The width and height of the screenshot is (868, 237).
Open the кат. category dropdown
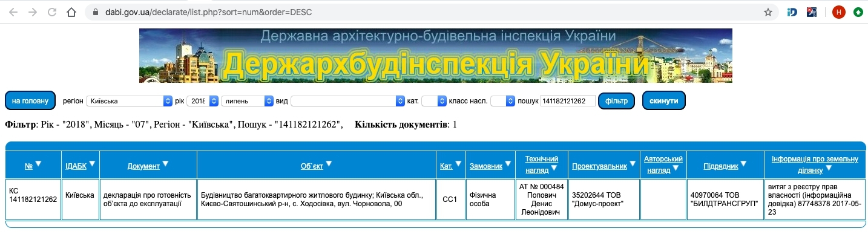433,101
